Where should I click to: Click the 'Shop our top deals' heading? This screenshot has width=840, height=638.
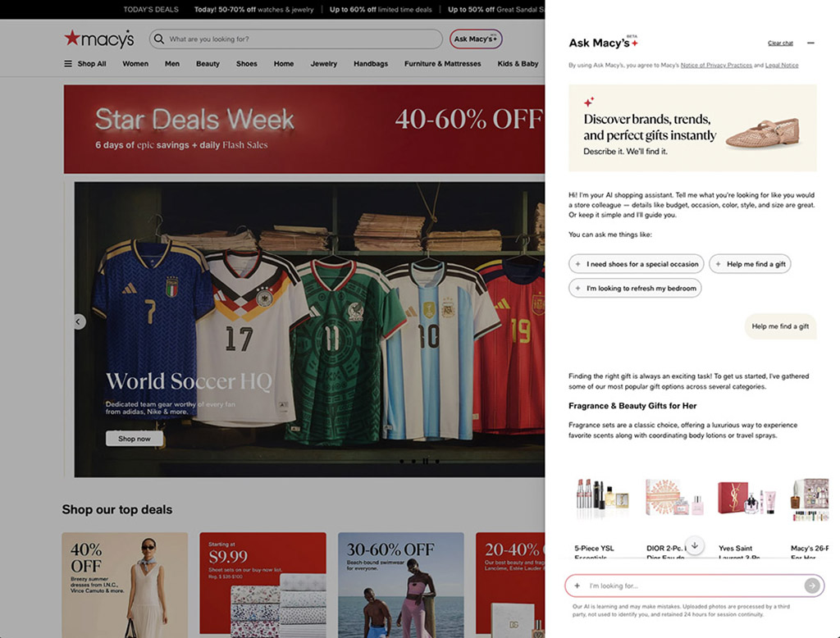[x=116, y=509]
